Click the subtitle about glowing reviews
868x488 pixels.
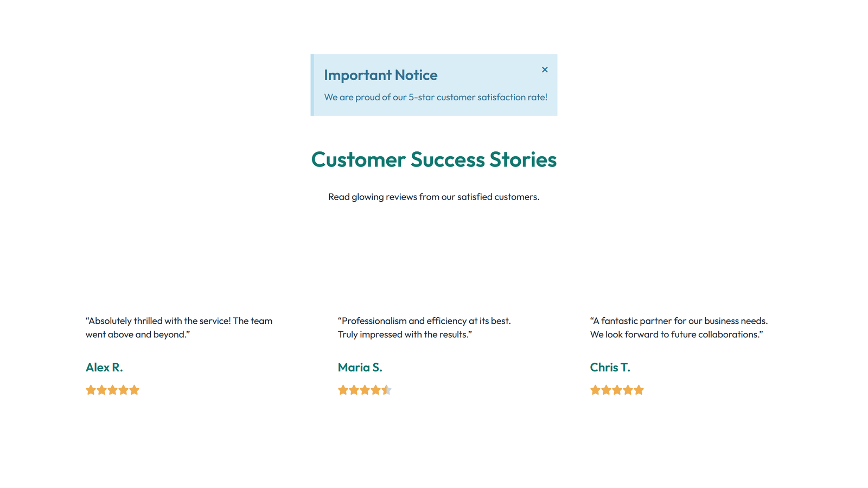pyautogui.click(x=433, y=197)
